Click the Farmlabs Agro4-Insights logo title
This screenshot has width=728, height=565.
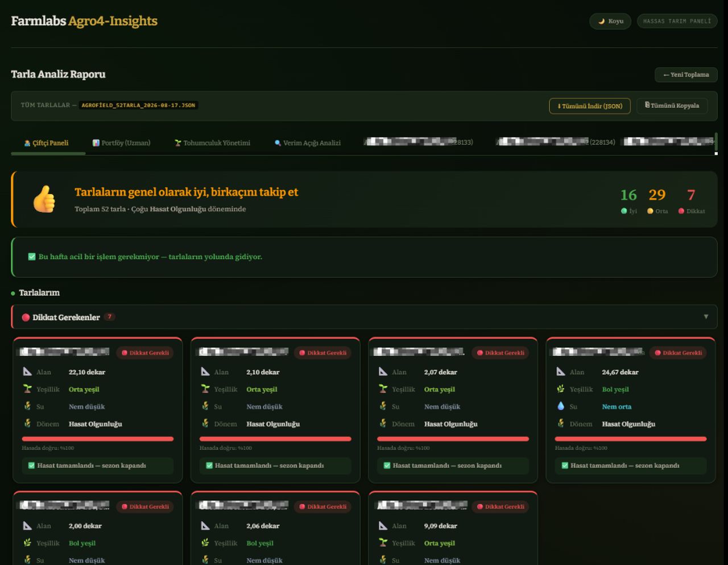tap(84, 21)
